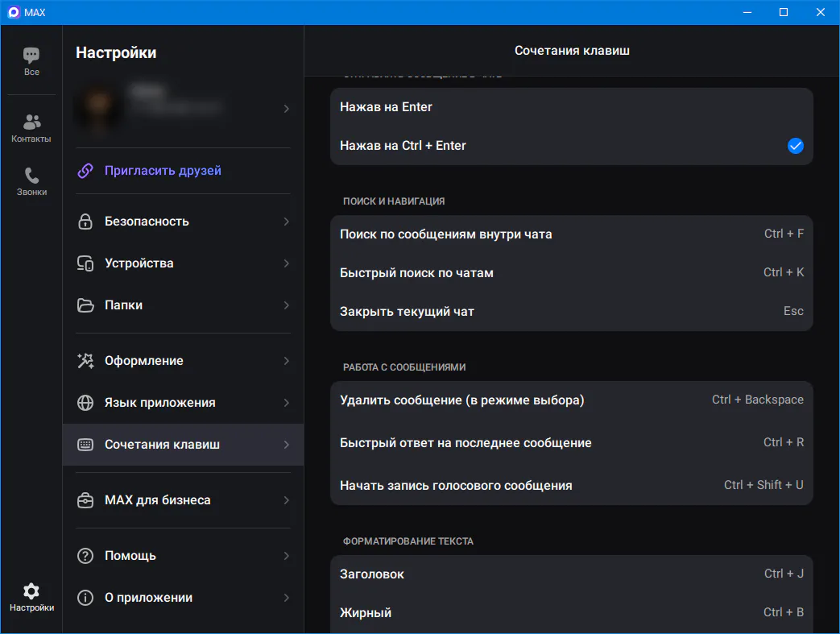
Task: Click the Настройки gear icon
Action: (31, 591)
